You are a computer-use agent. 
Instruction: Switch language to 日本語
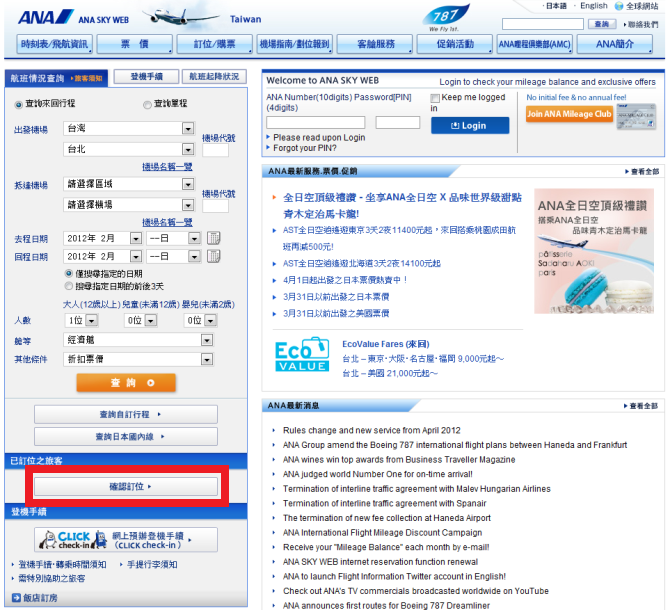pyautogui.click(x=556, y=6)
